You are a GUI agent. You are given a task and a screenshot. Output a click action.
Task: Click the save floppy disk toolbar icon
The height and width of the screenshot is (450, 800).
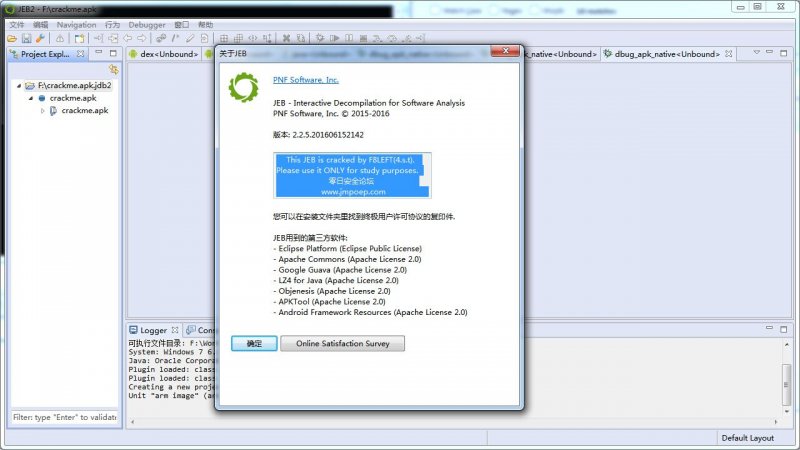pos(26,38)
